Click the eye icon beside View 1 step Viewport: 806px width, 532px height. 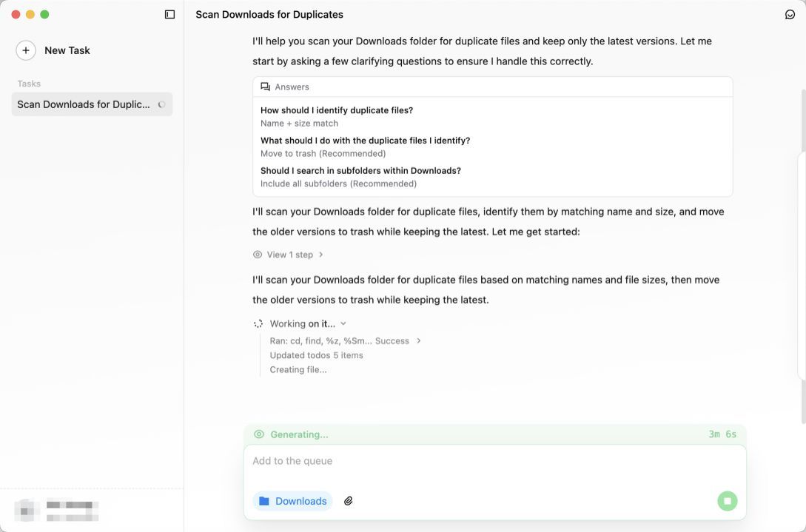[258, 255]
